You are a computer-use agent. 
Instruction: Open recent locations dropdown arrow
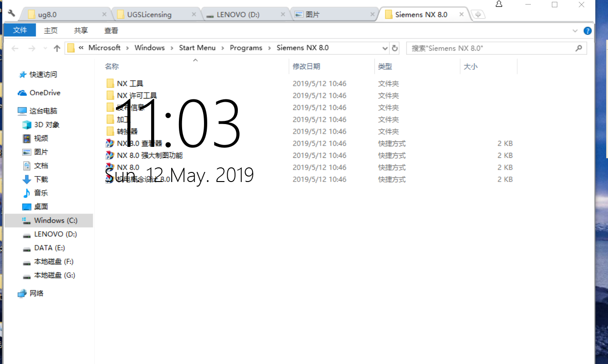click(45, 48)
